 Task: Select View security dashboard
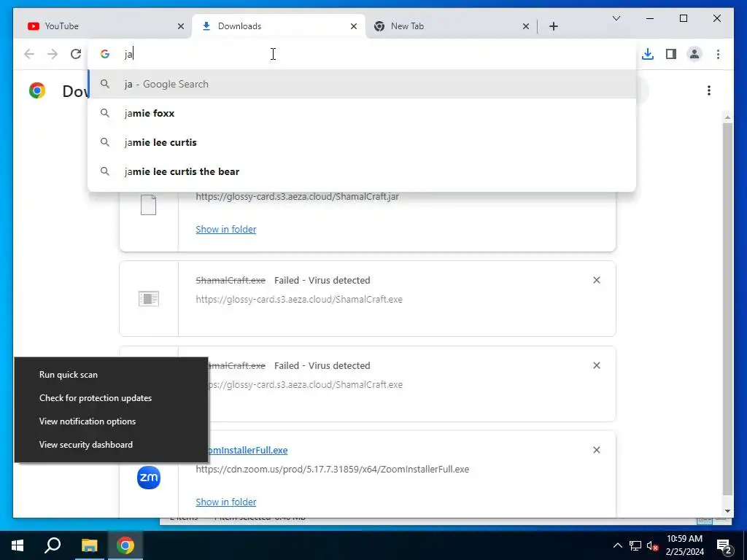coord(111,445)
